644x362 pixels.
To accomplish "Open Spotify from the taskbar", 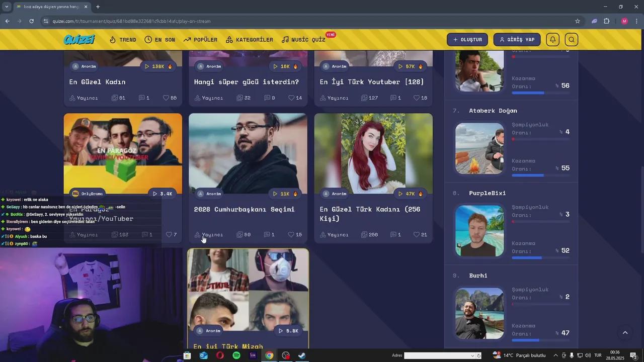I will 236,355.
